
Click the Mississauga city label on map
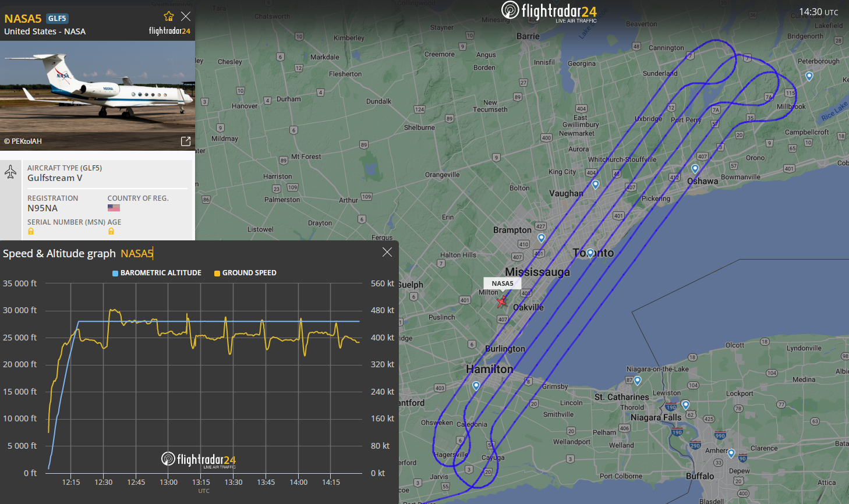537,272
